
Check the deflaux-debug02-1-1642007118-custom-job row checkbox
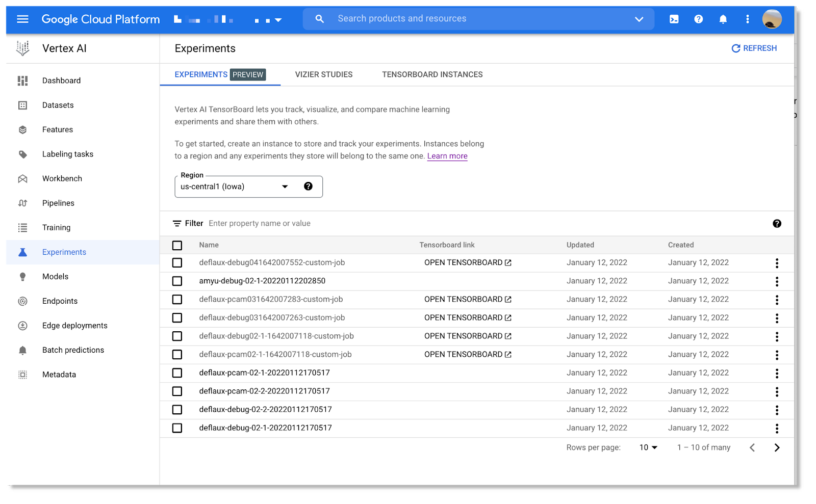(177, 336)
